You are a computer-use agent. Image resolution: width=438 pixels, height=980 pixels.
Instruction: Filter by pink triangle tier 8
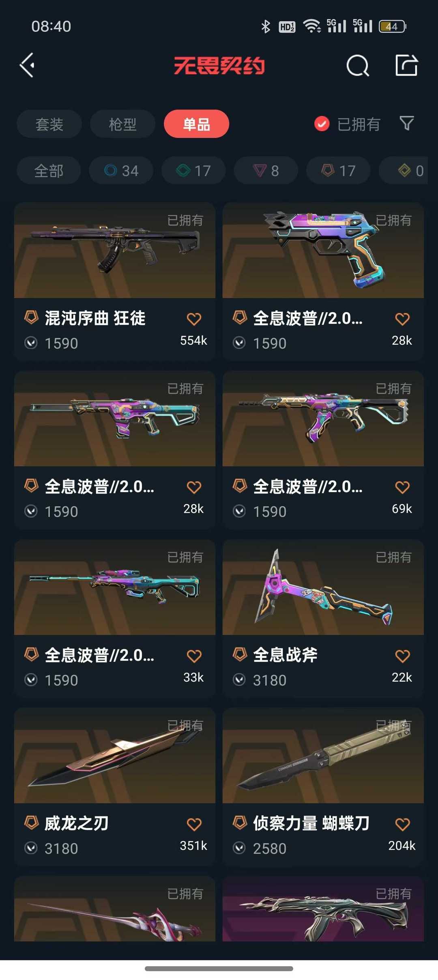coord(266,171)
